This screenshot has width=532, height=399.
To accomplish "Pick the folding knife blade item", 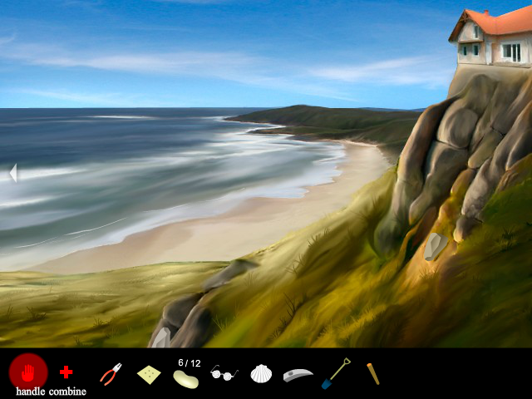I will [298, 375].
